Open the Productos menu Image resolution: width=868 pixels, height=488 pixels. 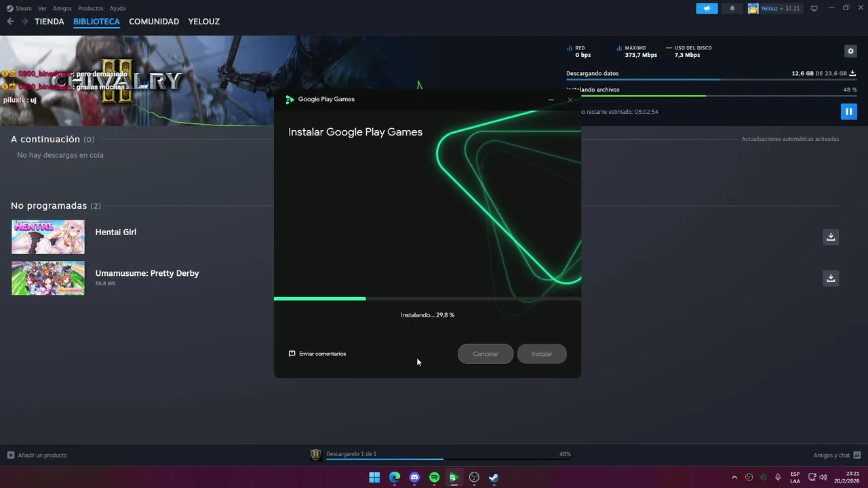click(x=91, y=8)
